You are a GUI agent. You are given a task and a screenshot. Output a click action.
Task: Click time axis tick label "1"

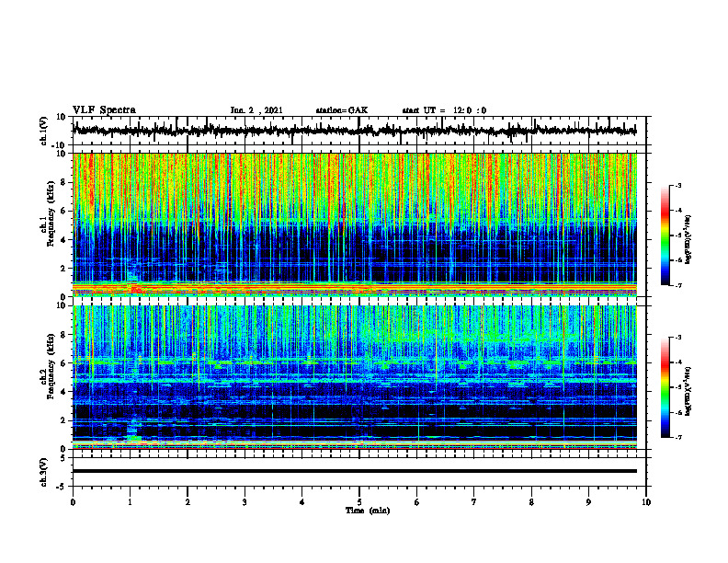[x=130, y=502]
